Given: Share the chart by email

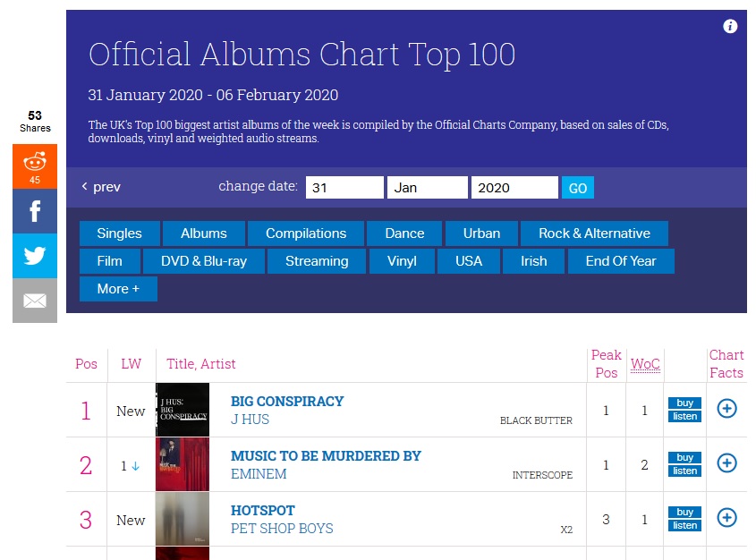Looking at the screenshot, I should (x=35, y=301).
